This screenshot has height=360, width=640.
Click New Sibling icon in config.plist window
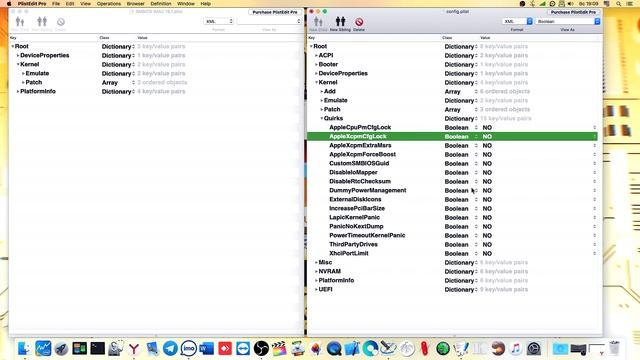340,22
